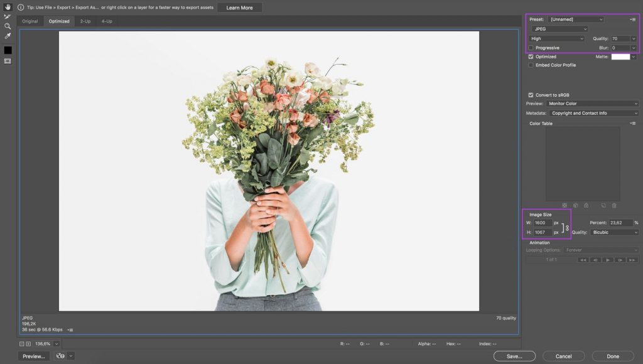Click the Done button
This screenshot has height=364, width=643.
(x=613, y=356)
